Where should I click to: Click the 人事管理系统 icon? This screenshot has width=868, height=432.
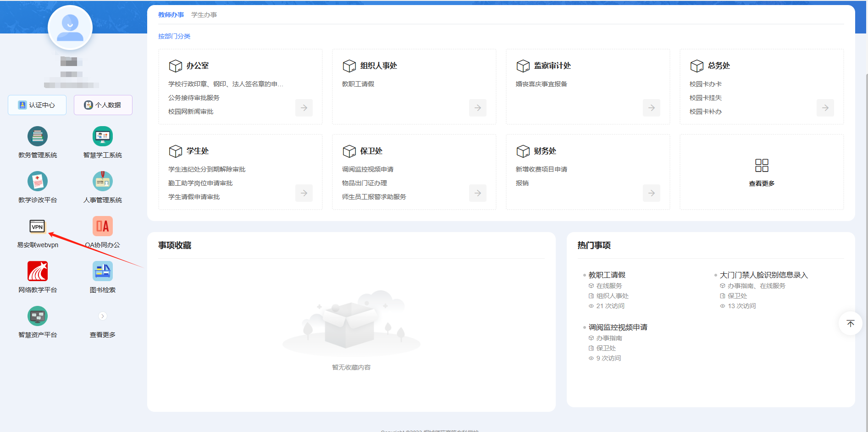point(102,181)
